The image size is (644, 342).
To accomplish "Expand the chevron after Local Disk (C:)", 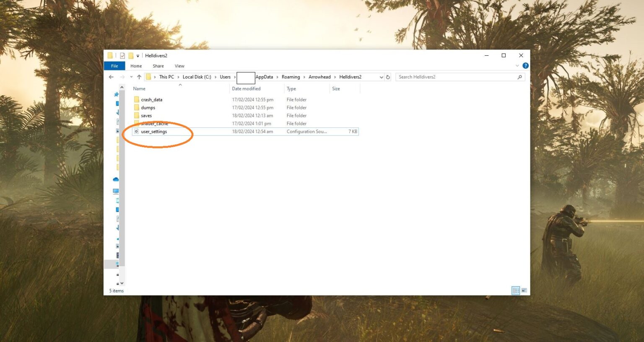I will point(216,77).
